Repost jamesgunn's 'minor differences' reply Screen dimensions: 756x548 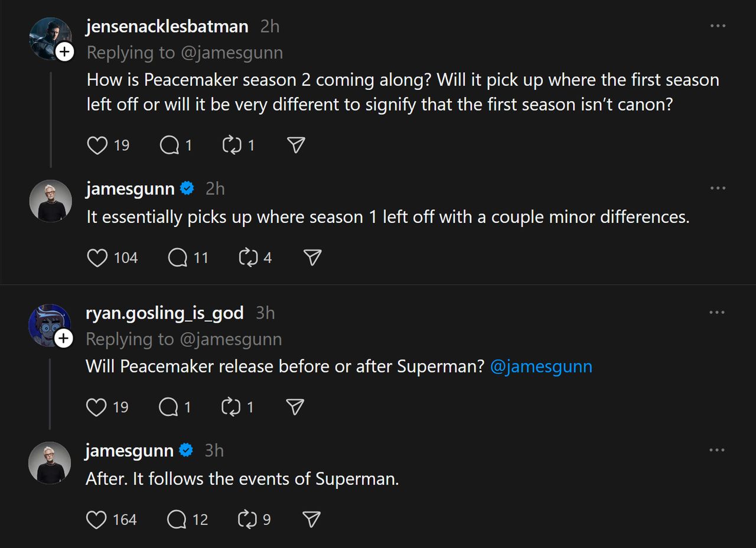[248, 258]
